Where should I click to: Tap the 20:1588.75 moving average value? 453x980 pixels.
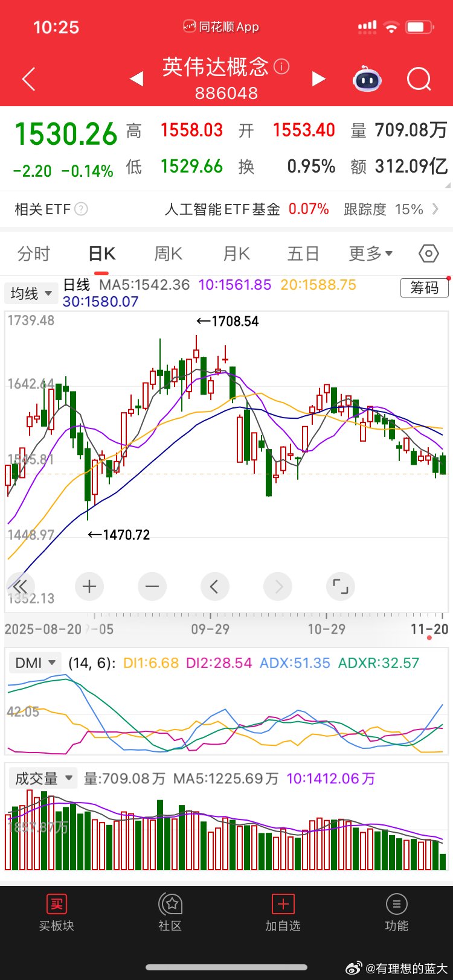click(318, 284)
